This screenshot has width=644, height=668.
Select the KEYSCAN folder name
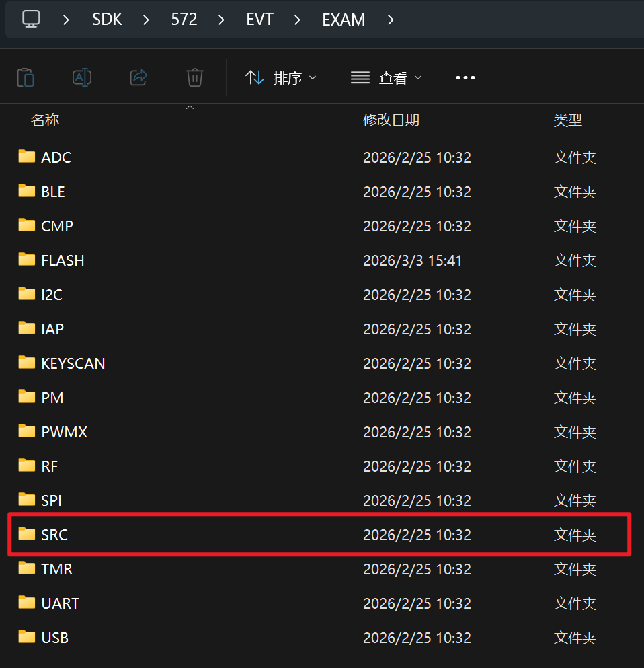tap(73, 363)
